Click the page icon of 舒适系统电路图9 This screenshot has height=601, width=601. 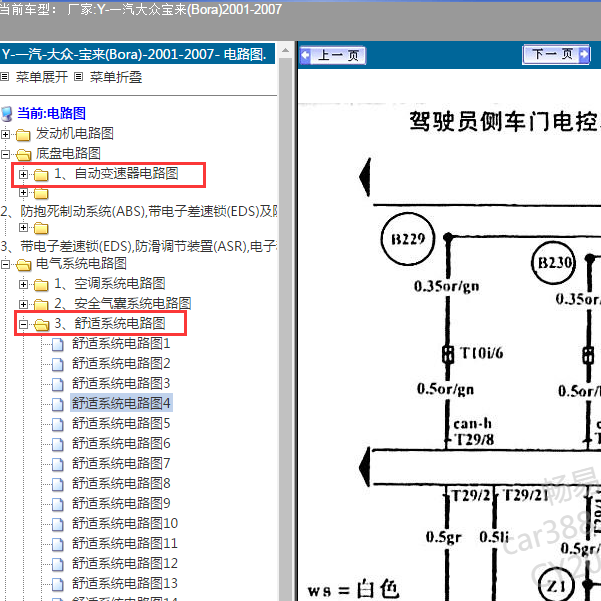click(x=58, y=504)
